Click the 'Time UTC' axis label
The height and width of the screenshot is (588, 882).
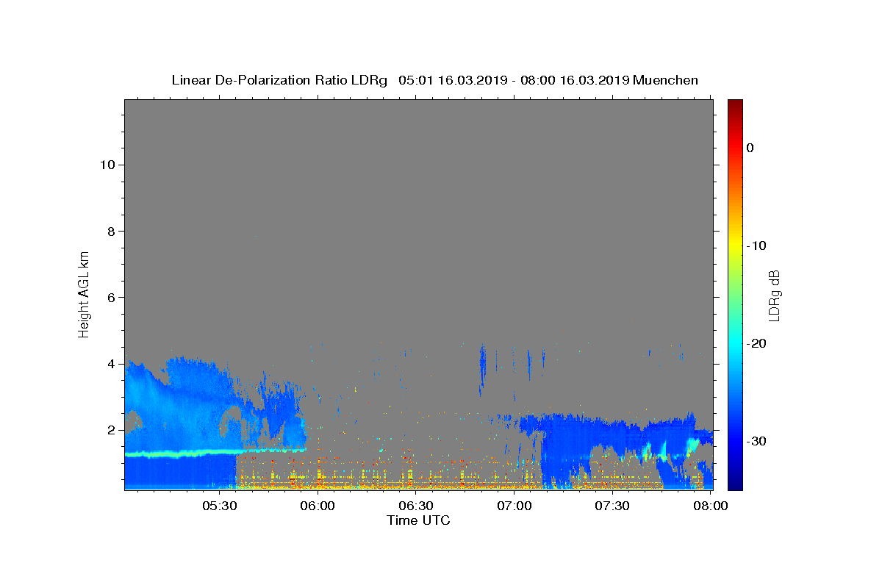[x=418, y=520]
